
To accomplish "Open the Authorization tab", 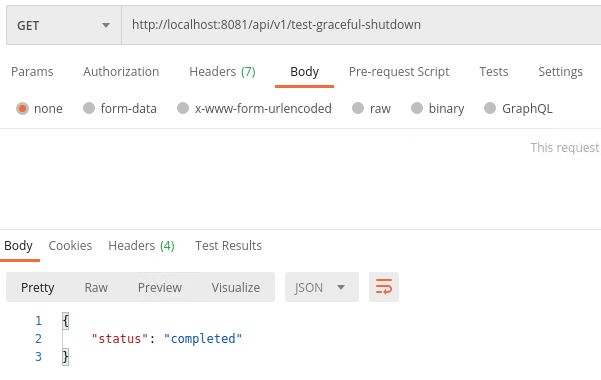I will [121, 72].
